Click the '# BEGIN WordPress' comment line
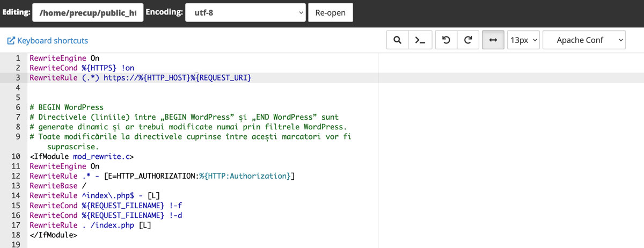The width and height of the screenshot is (644, 248). [67, 107]
